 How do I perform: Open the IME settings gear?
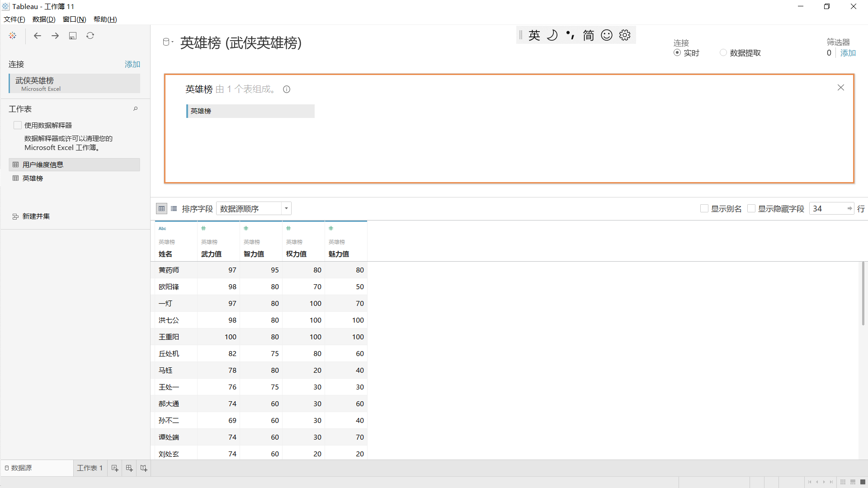pyautogui.click(x=625, y=35)
